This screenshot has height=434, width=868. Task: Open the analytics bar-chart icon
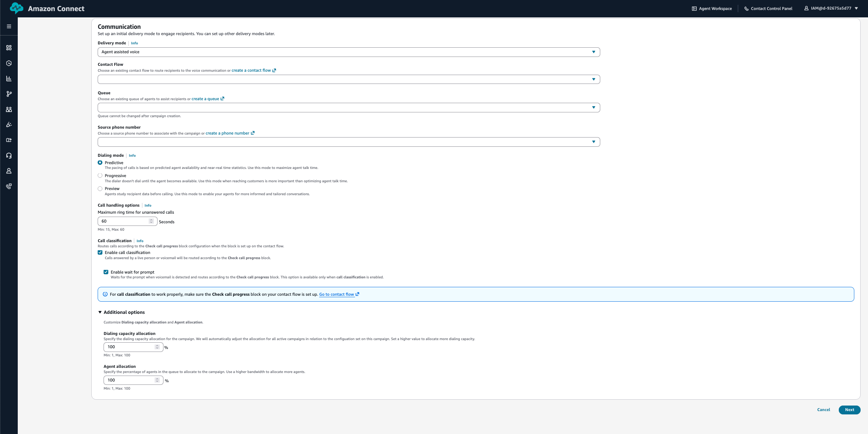[x=9, y=78]
